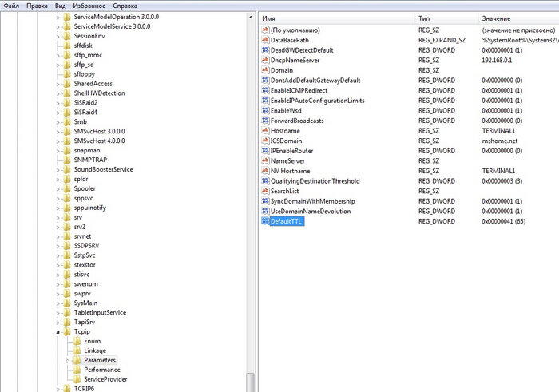Click the EnableIPAutoConfigurationLimits icon

[265, 100]
